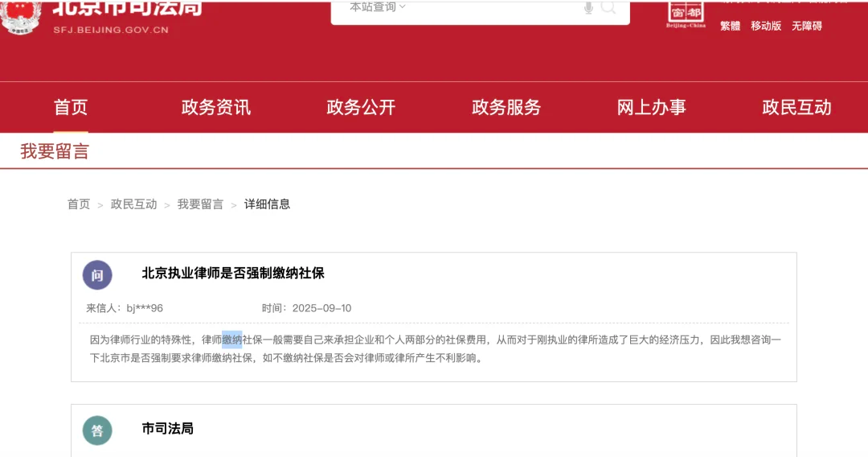Image resolution: width=868 pixels, height=457 pixels.
Task: Click the 政民互动 breadcrumb link
Action: tap(134, 204)
